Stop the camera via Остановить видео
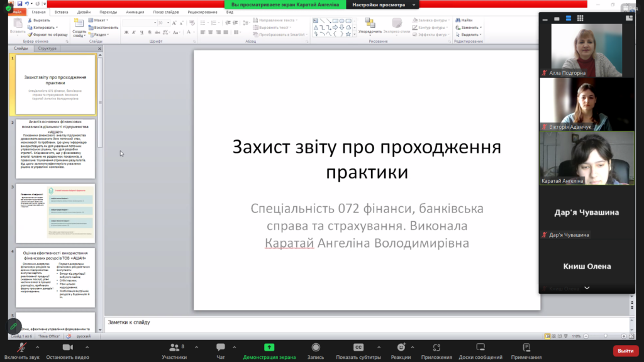Screen dimensions: 644x362 (x=68, y=351)
